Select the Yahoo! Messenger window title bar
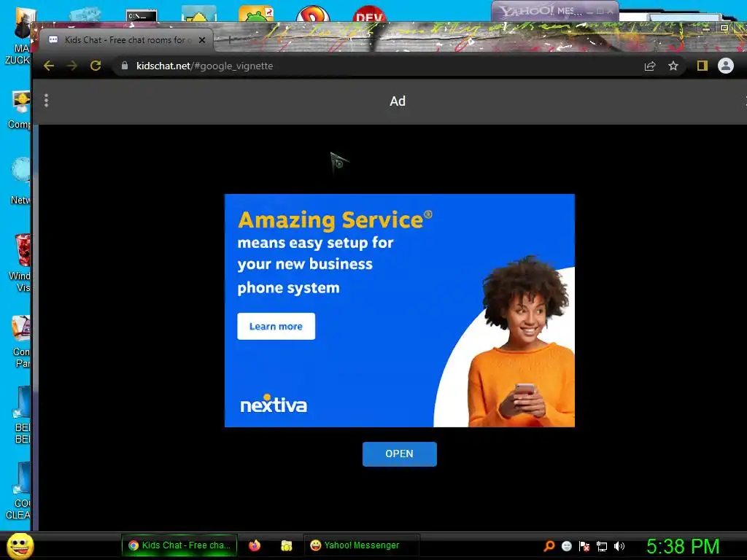Image resolution: width=747 pixels, height=560 pixels. (555, 10)
